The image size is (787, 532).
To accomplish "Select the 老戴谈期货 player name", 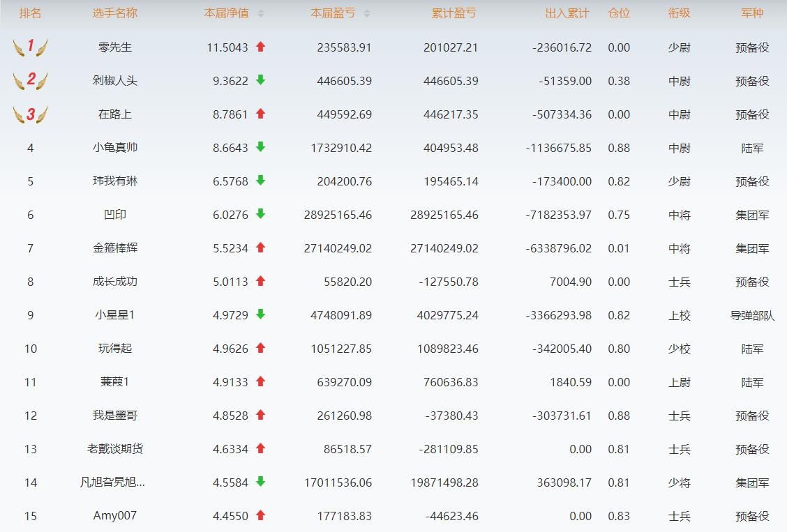I will click(115, 449).
